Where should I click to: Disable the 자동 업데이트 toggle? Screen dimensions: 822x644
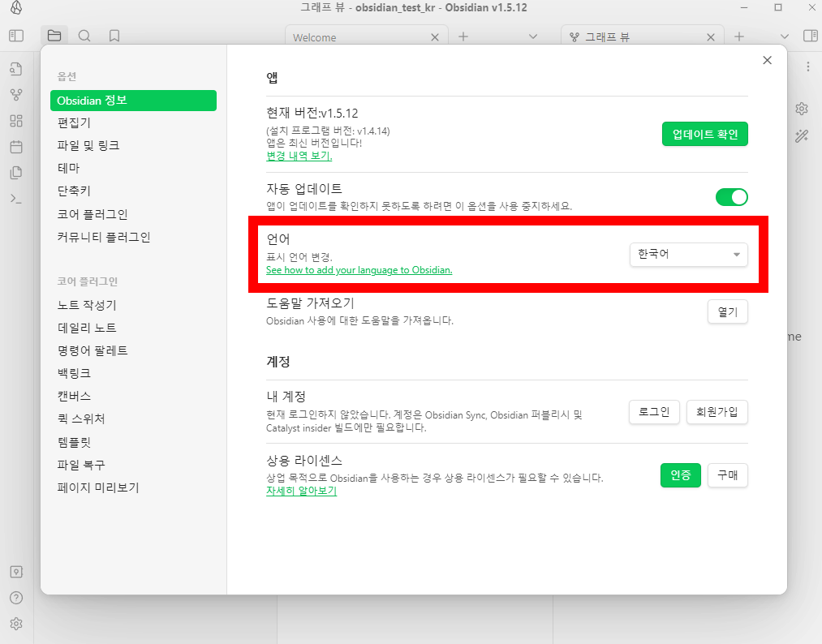[x=731, y=197]
